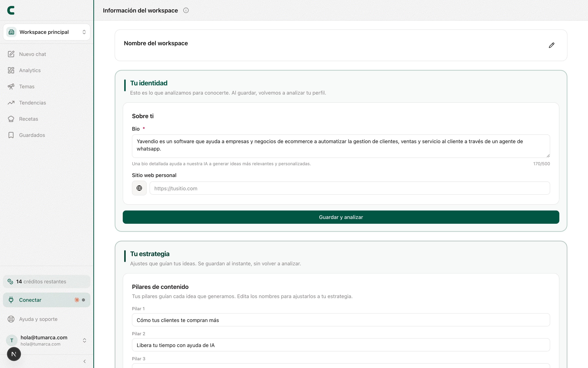Click the Nuevo chat pencil icon
This screenshot has width=588, height=368.
pyautogui.click(x=11, y=54)
